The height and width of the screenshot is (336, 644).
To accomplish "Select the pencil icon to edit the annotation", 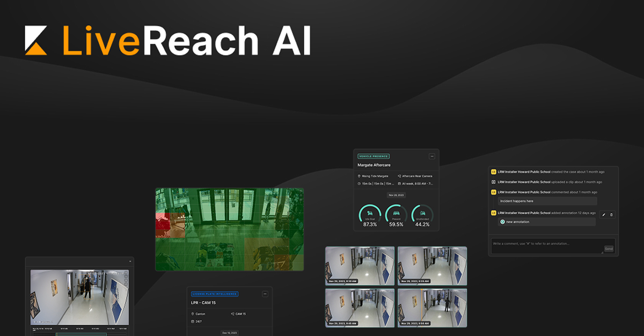I will tap(604, 214).
